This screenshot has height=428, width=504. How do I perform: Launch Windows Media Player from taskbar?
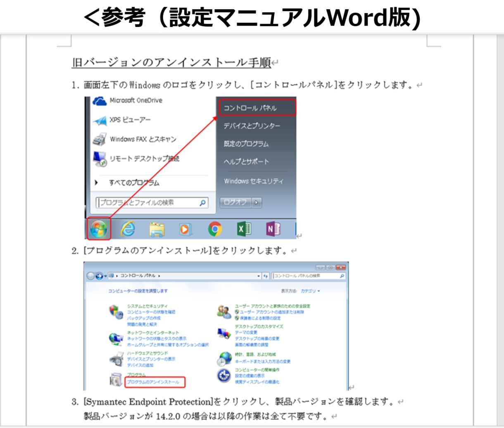[x=185, y=229]
